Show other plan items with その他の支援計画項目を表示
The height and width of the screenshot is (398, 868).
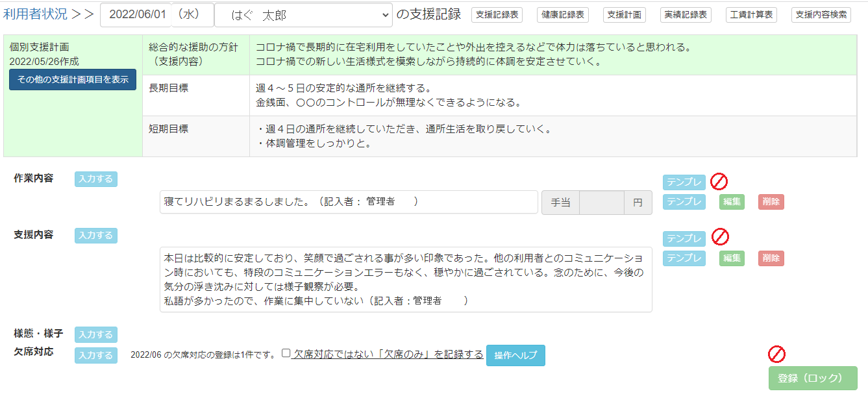click(73, 79)
